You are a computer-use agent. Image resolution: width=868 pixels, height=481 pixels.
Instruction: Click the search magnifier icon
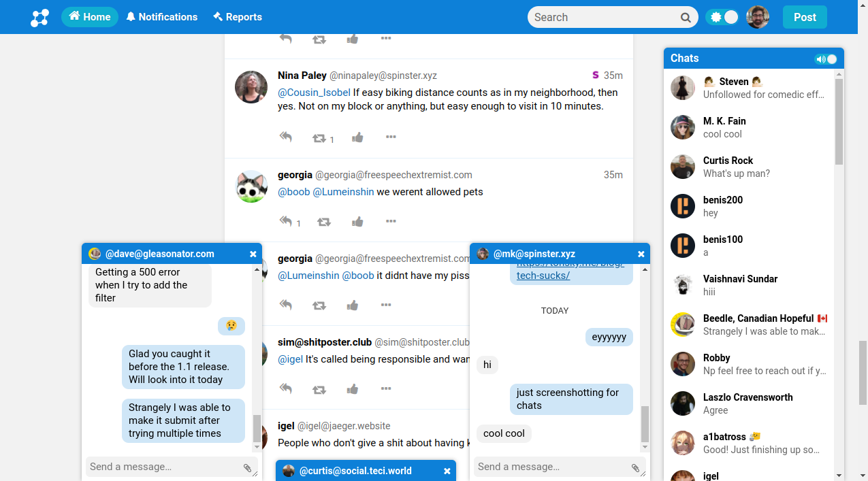pos(686,18)
